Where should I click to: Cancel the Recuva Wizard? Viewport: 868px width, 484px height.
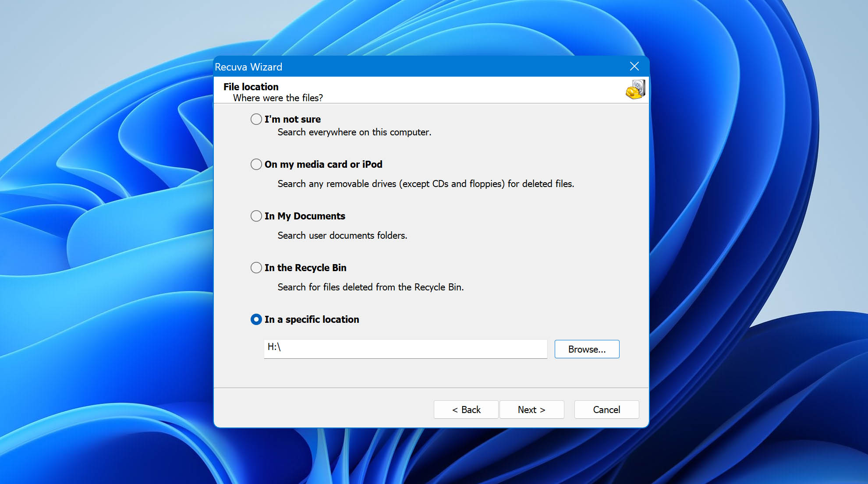(x=606, y=410)
